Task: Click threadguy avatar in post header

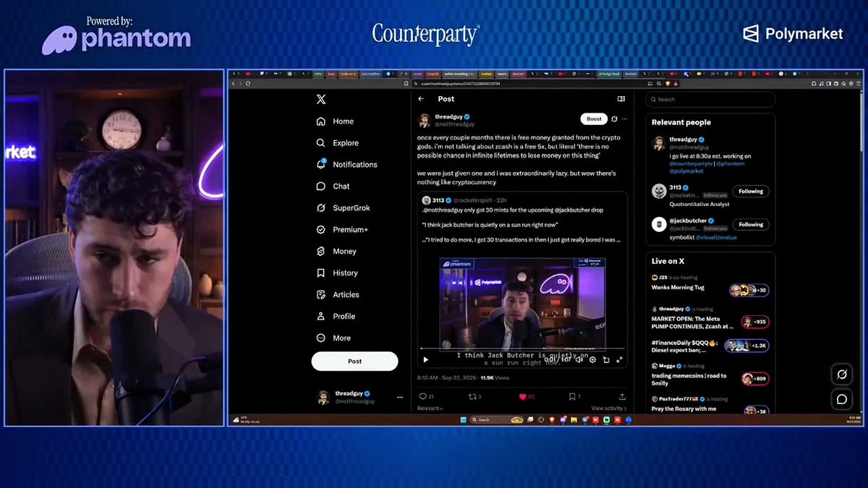Action: click(x=425, y=121)
